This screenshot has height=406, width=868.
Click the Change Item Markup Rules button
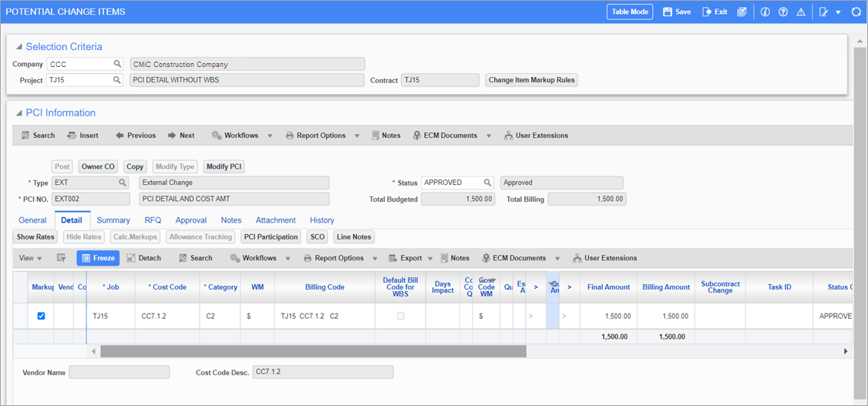[x=531, y=80]
